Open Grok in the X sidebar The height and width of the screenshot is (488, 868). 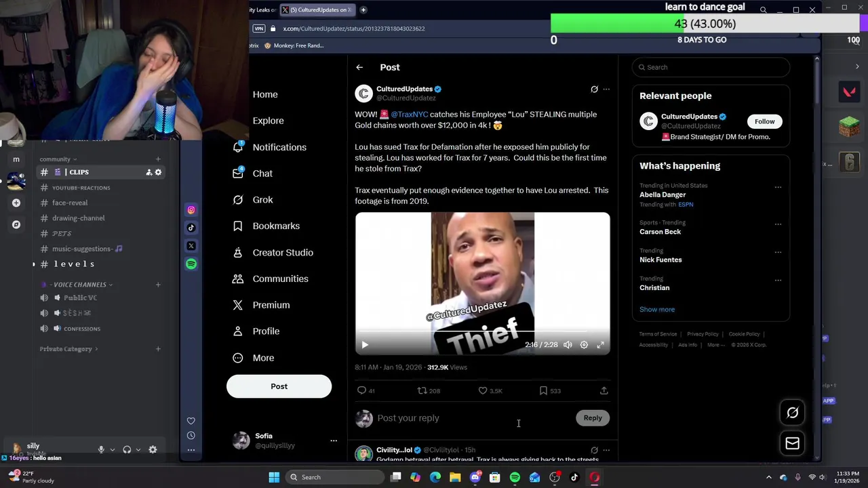point(262,200)
